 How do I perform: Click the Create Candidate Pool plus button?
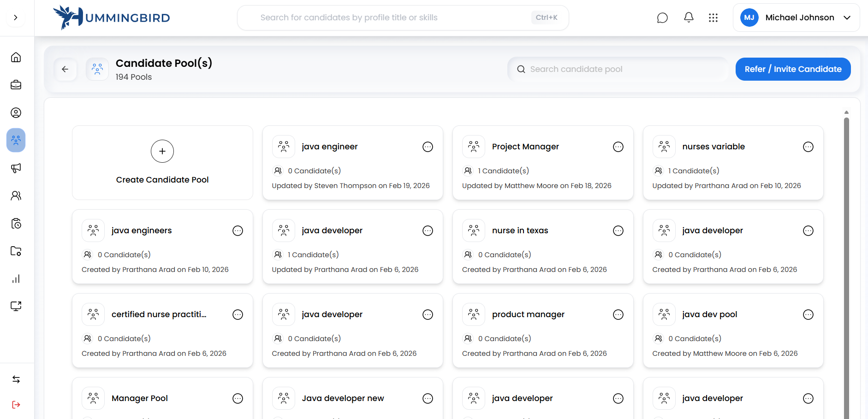162,151
